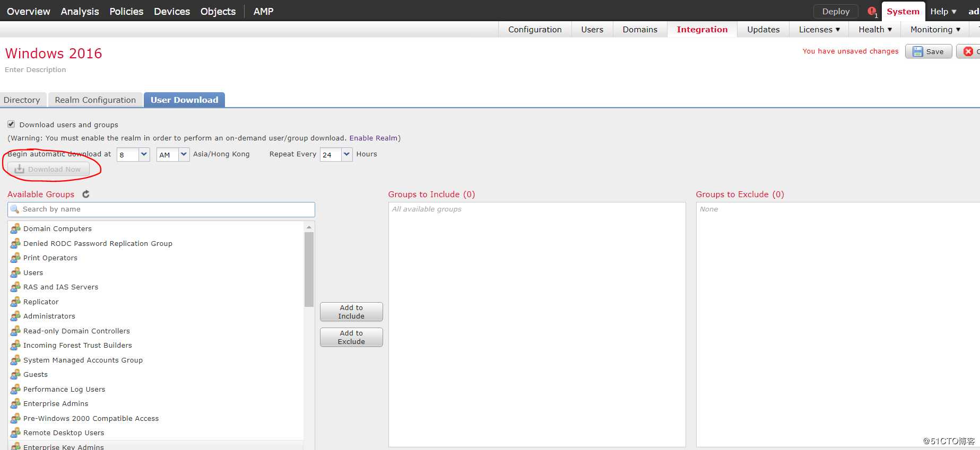Click the Groups to Exclude list box
The image size is (980, 450).
pyautogui.click(x=838, y=324)
